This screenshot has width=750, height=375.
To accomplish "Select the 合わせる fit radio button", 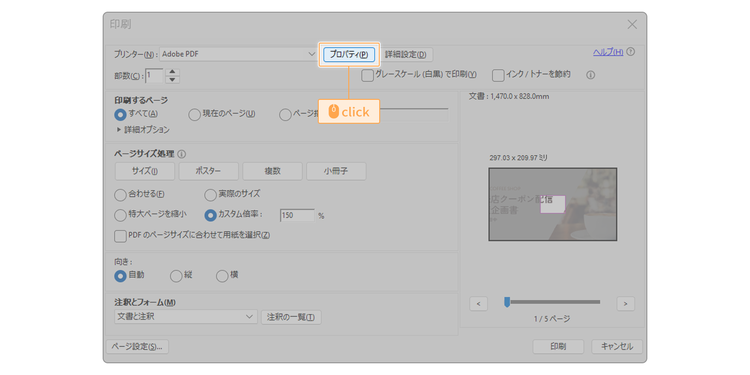I will pos(120,195).
